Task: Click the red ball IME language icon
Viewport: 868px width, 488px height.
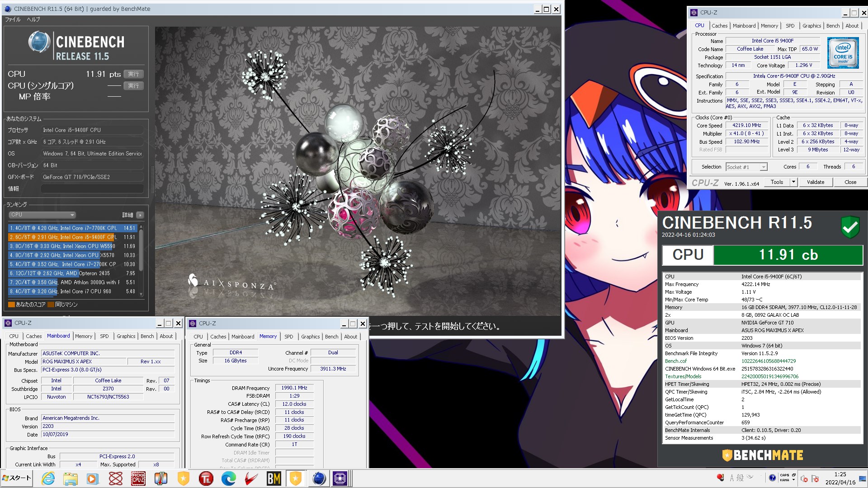Action: point(720,477)
